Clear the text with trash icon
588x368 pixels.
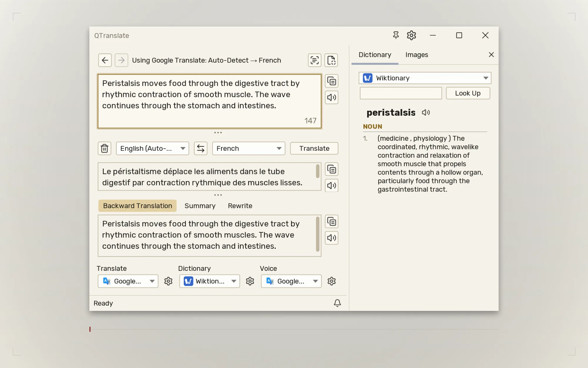[x=104, y=148]
